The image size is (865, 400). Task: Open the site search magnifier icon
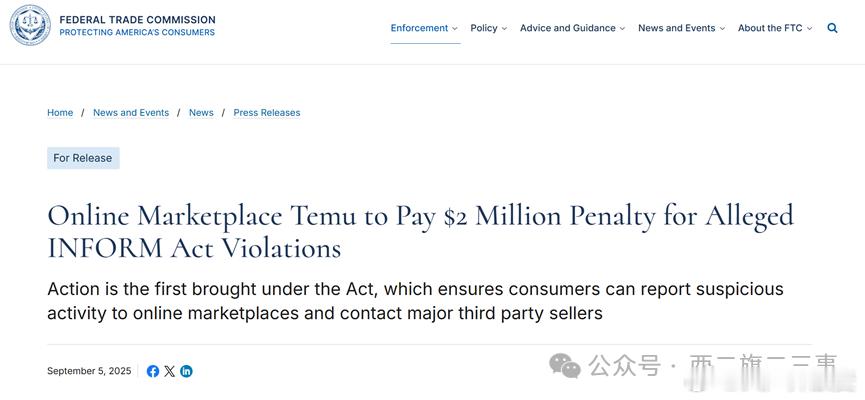click(832, 28)
